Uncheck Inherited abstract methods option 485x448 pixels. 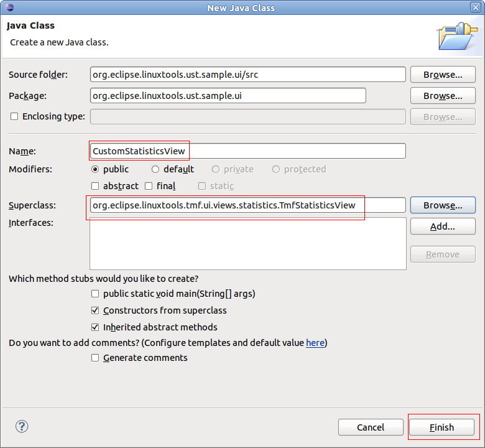click(x=95, y=327)
